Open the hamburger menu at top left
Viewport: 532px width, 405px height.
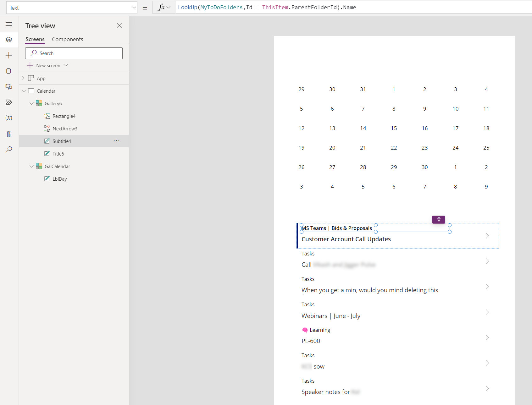coord(9,24)
